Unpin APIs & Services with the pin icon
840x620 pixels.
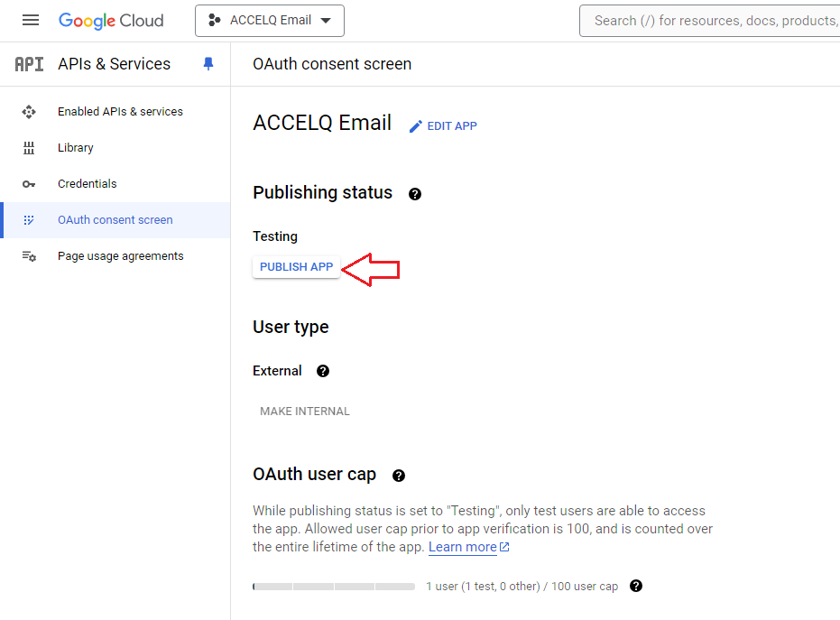[x=208, y=64]
